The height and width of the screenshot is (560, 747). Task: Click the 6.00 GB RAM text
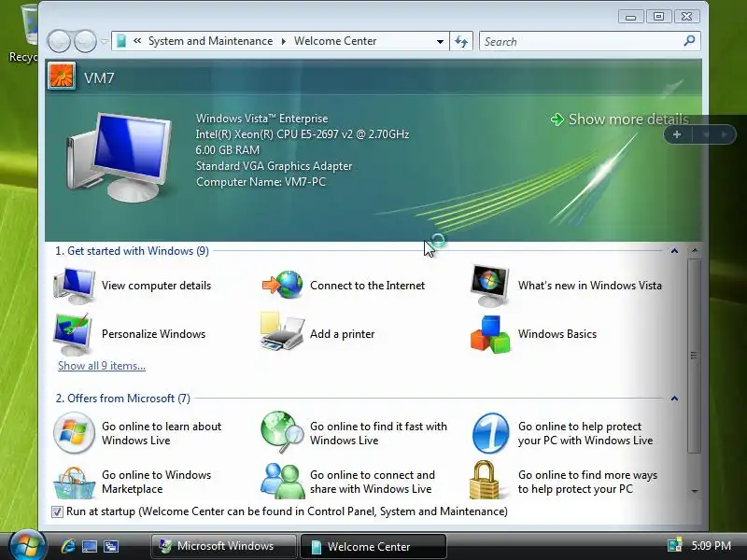(x=228, y=150)
